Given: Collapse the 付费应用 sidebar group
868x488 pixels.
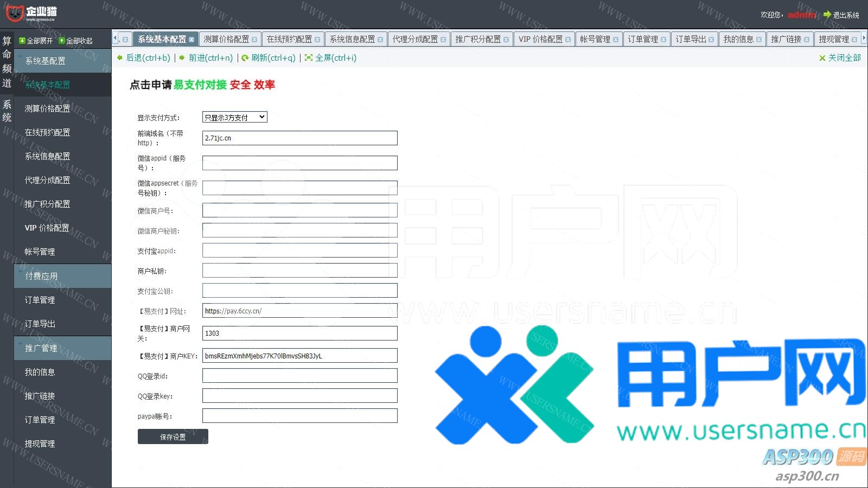Looking at the screenshot, I should [x=63, y=276].
